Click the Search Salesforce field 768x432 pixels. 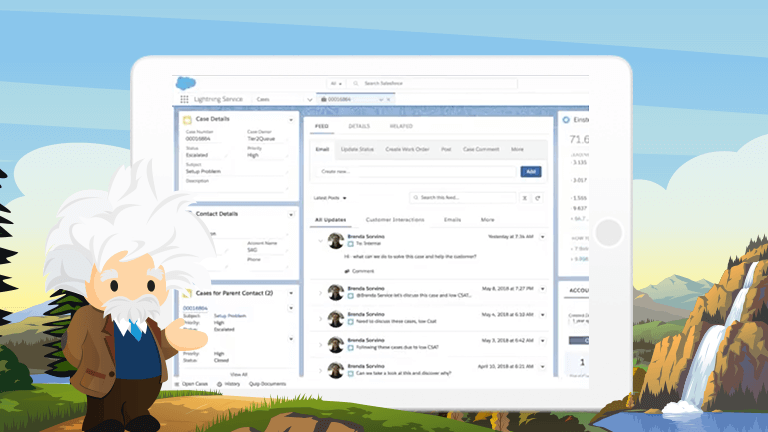433,84
